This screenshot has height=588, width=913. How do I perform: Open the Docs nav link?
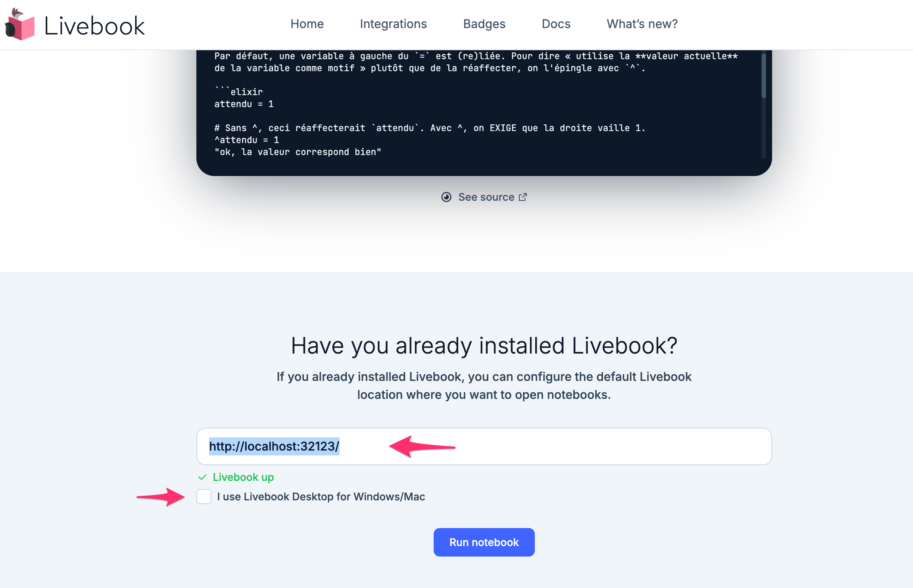coord(556,24)
